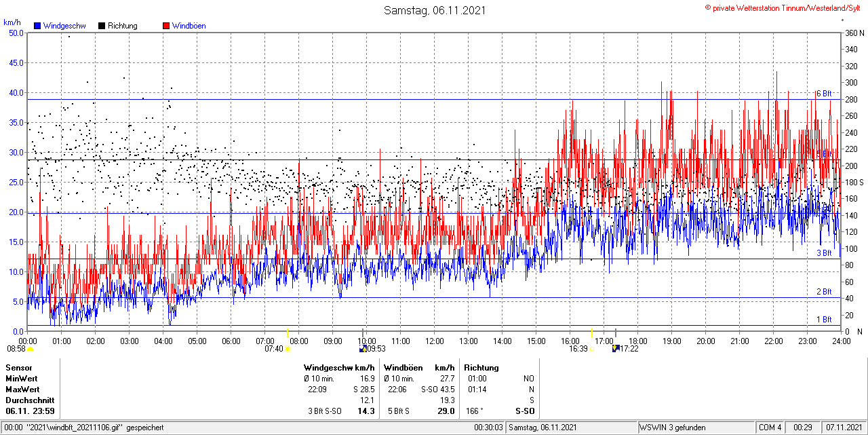The image size is (868, 435).
Task: Click the 50.0 value on the speed axis
Action: pyautogui.click(x=16, y=33)
